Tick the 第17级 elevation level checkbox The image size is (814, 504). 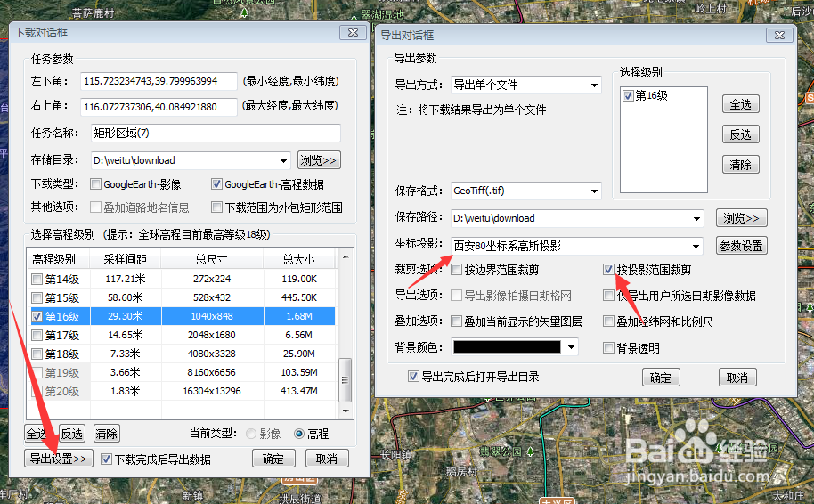point(37,336)
